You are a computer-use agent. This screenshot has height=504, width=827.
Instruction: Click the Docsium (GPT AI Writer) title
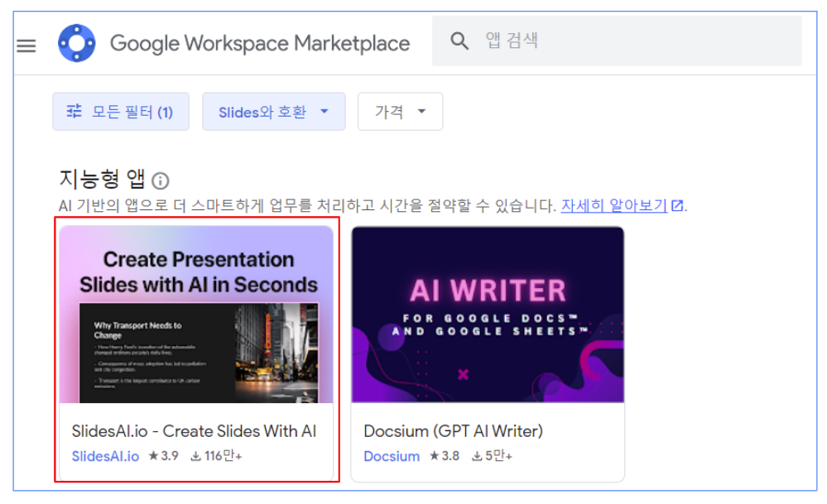pyautogui.click(x=454, y=430)
